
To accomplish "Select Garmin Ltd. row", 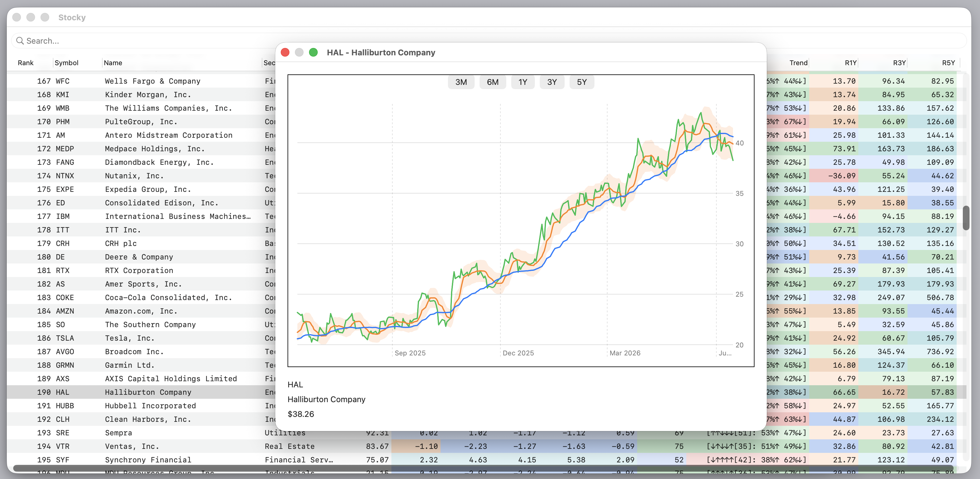I will [487, 365].
